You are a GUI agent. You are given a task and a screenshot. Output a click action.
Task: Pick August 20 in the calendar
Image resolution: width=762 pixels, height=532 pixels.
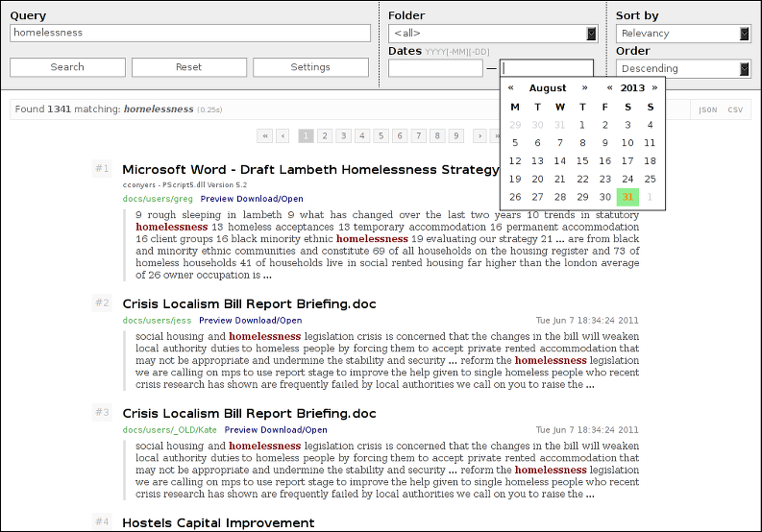537,179
